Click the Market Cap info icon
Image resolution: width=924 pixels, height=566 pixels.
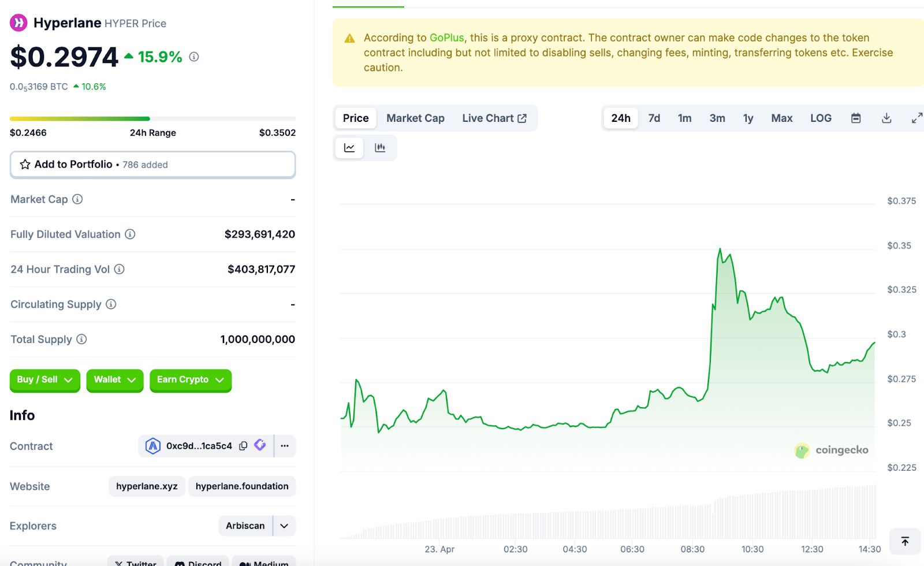(x=77, y=199)
